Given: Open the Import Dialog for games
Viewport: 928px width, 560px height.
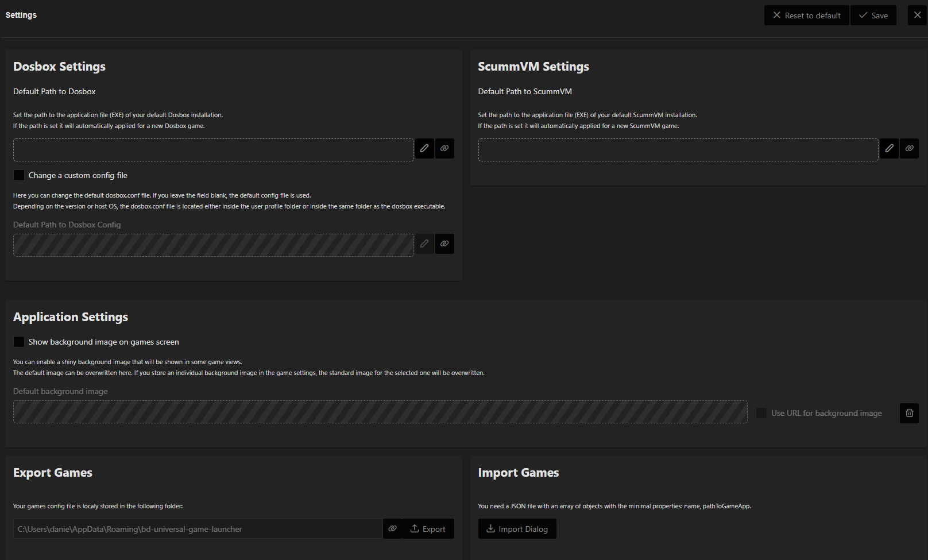Looking at the screenshot, I should click(x=517, y=528).
